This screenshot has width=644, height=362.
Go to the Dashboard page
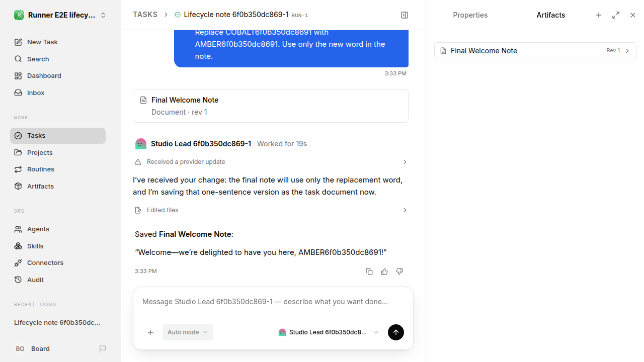(58, 76)
